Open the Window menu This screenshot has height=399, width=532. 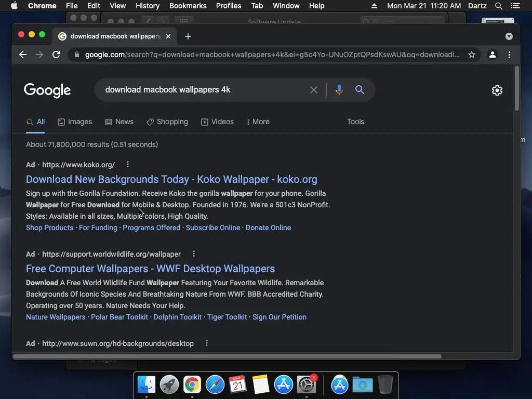[x=286, y=6]
